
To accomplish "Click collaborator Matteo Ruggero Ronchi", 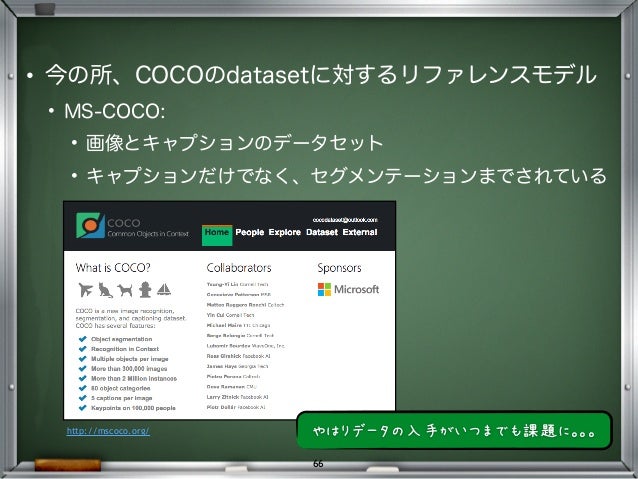I will (x=245, y=305).
